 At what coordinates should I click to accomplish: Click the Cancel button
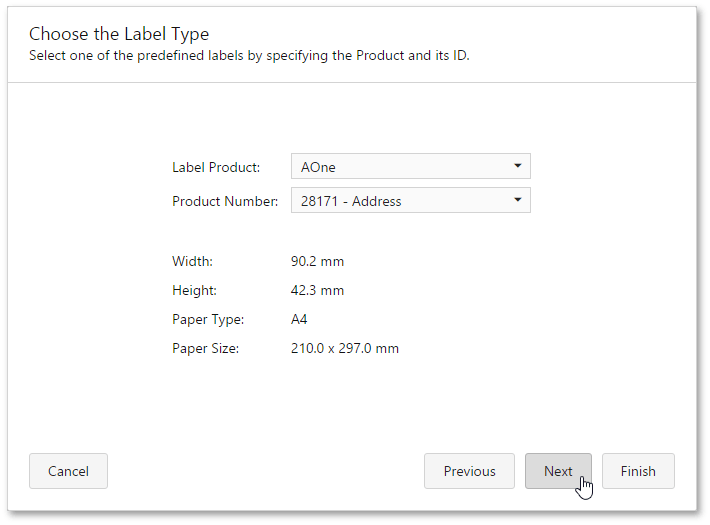[68, 471]
